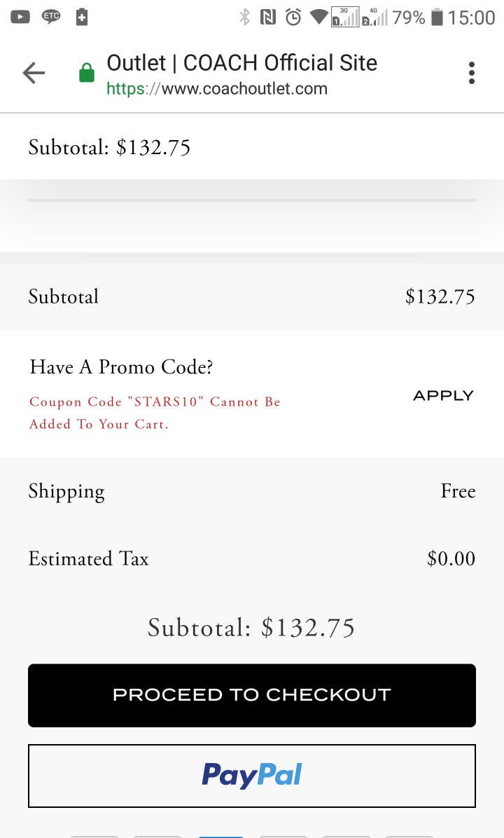Tap the back arrow in the browser bar
504x838 pixels.
[x=34, y=73]
